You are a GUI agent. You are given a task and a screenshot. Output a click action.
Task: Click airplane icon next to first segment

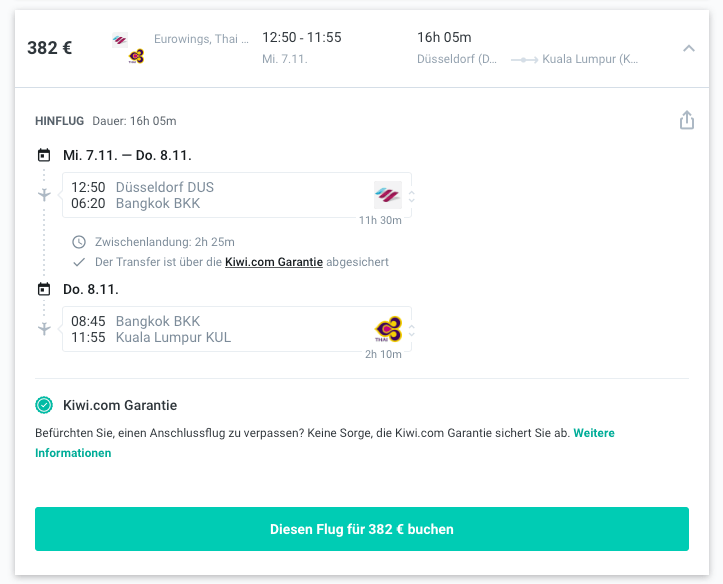click(x=44, y=195)
